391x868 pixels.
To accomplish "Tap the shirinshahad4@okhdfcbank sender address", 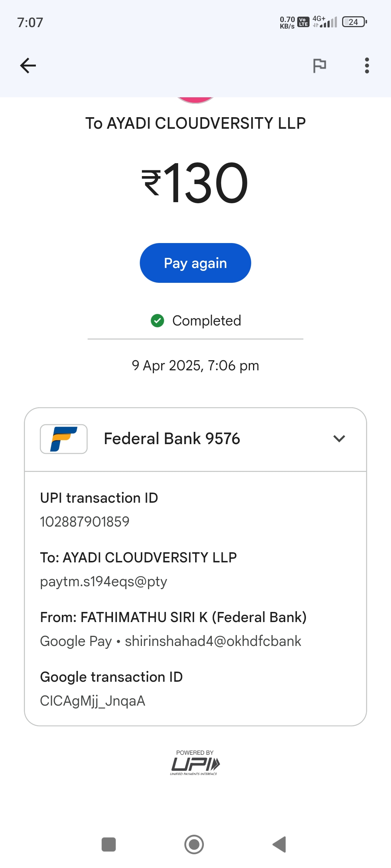I will (x=213, y=641).
